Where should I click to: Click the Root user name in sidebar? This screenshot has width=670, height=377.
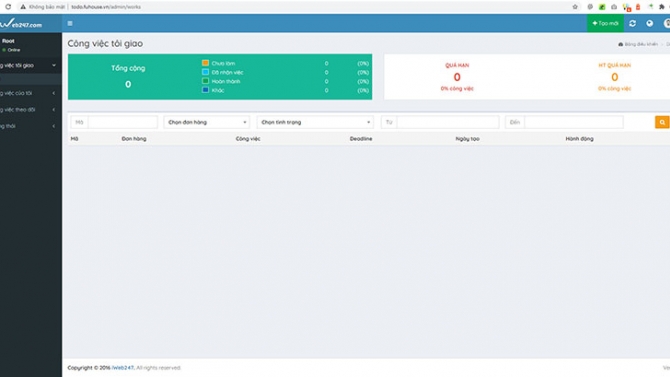click(8, 41)
